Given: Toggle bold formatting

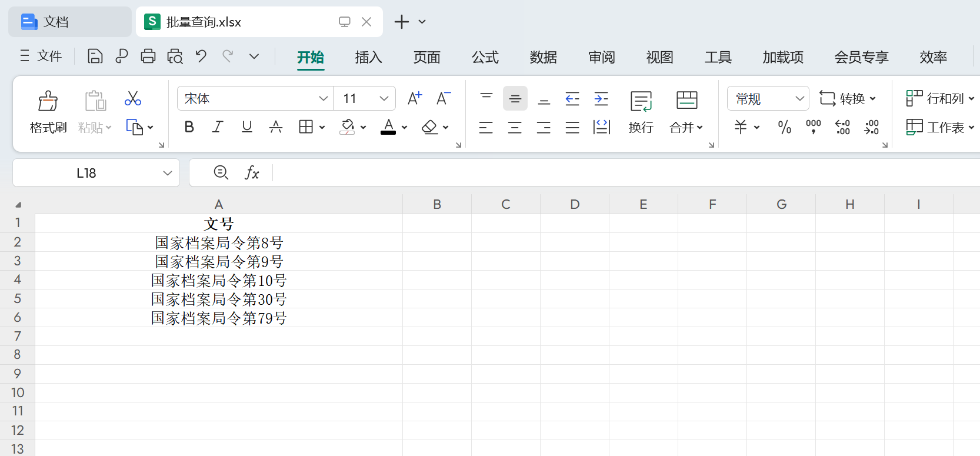Looking at the screenshot, I should [x=189, y=127].
